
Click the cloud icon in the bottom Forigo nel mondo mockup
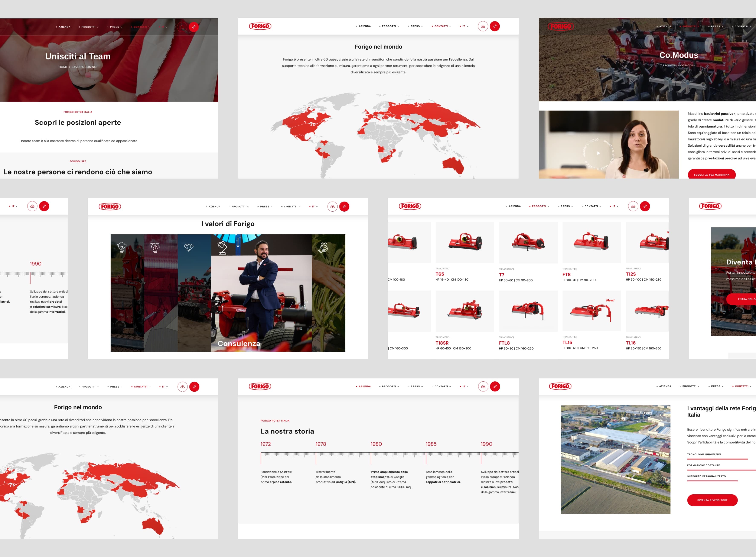pos(182,387)
